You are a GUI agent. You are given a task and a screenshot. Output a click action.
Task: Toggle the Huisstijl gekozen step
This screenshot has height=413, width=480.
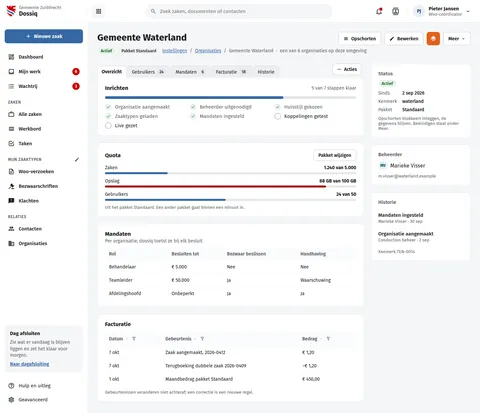pos(277,107)
